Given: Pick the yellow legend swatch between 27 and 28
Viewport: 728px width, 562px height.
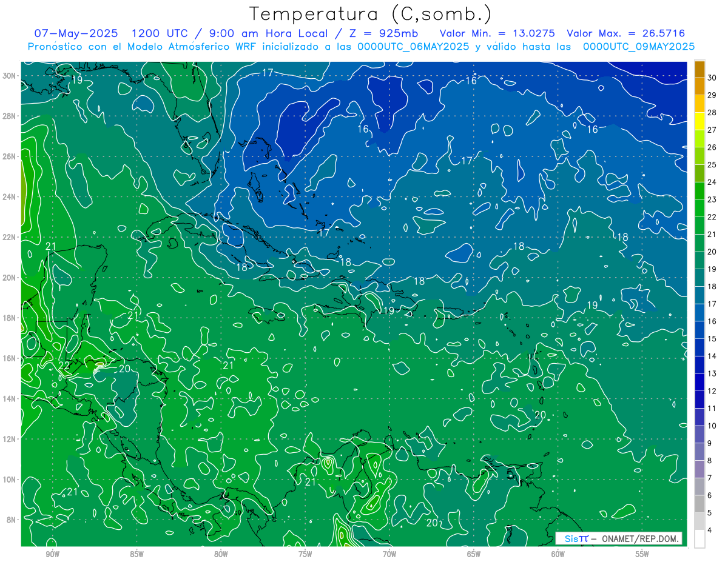Looking at the screenshot, I should point(699,121).
